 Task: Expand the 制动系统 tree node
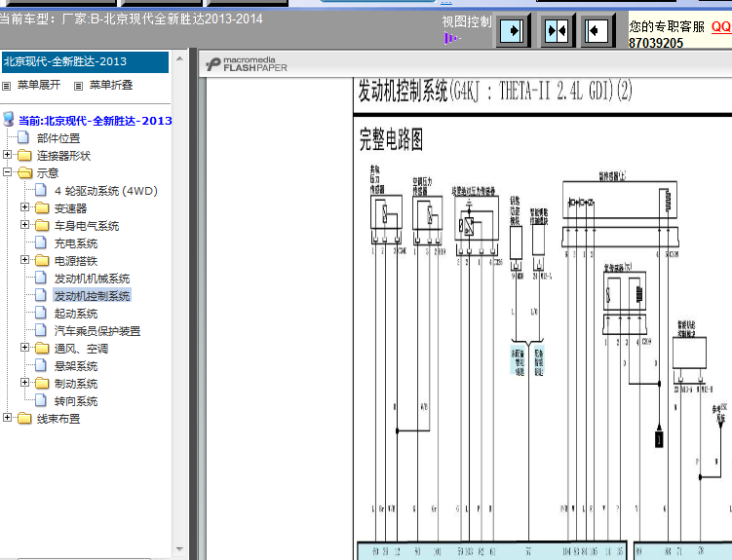point(24,383)
